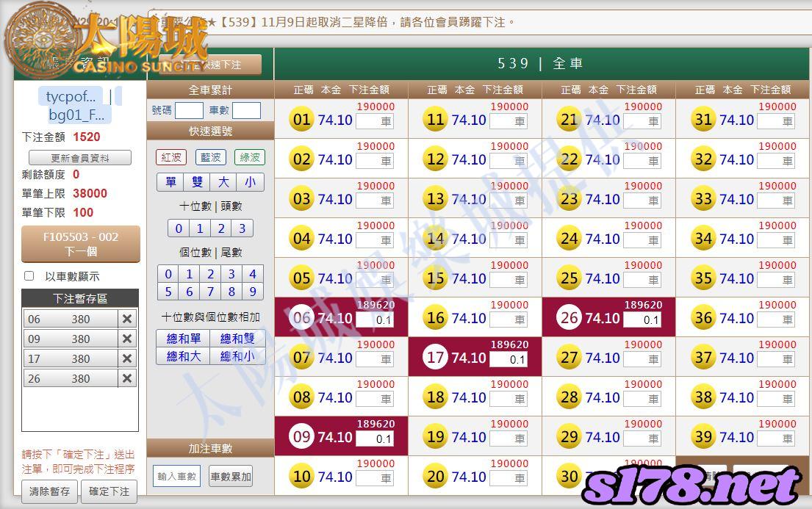
Task: Select number ball 02
Action: coord(301,159)
